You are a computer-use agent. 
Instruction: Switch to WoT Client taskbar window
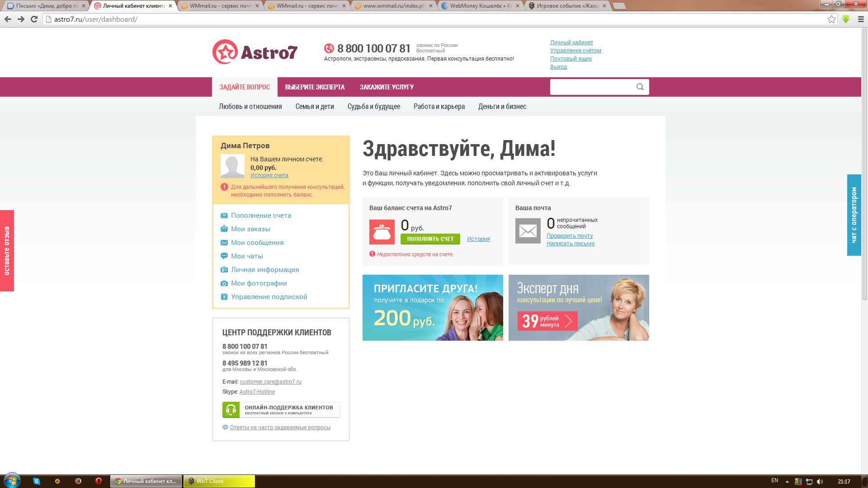click(219, 481)
